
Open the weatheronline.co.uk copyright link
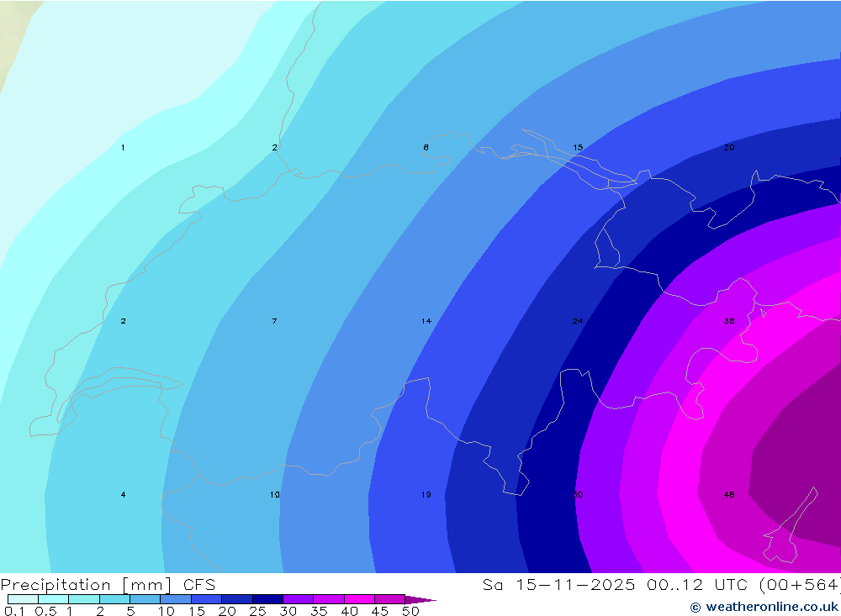764,607
